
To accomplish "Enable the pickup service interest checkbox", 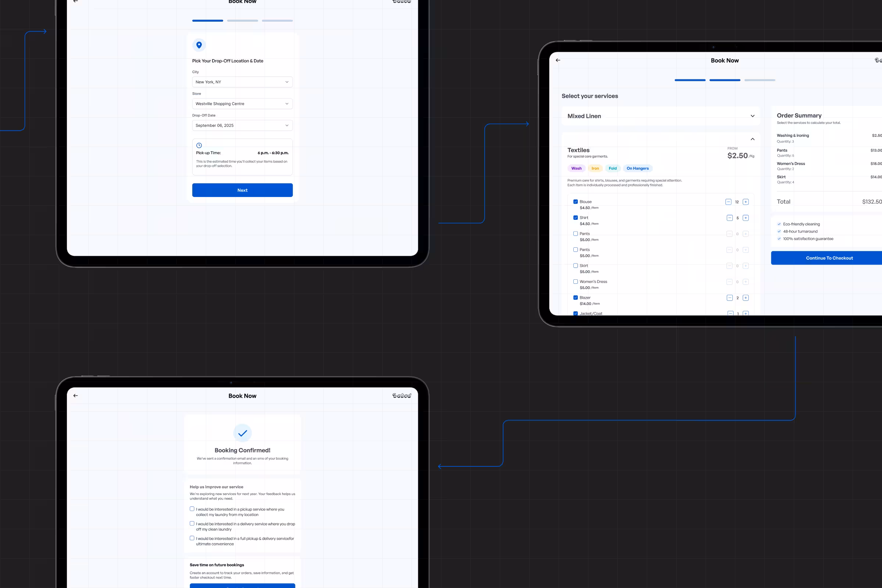I will (x=192, y=509).
